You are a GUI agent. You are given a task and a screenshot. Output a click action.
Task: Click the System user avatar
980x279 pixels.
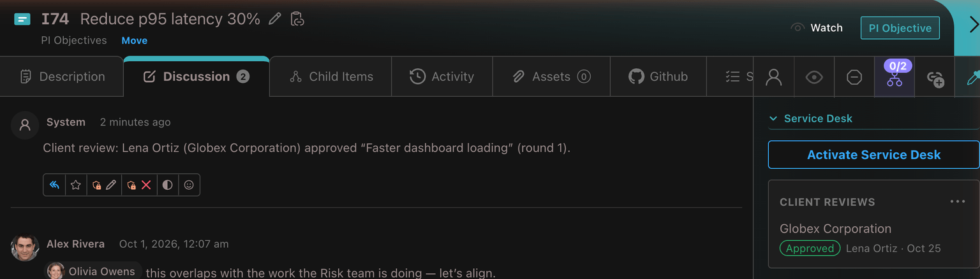[x=25, y=125]
